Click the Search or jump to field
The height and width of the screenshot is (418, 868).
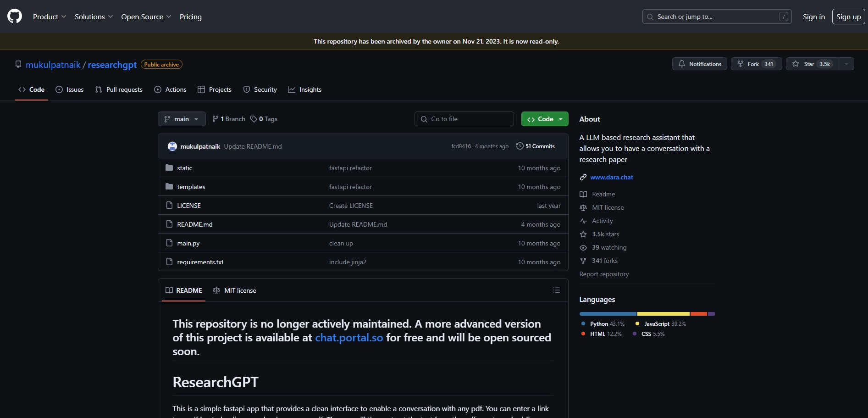[717, 17]
